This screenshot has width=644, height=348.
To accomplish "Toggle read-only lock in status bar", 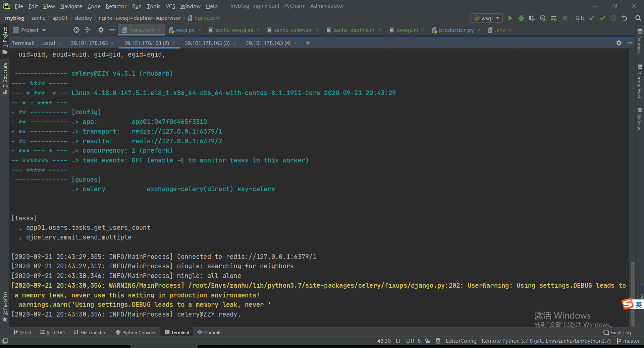I will (427, 341).
